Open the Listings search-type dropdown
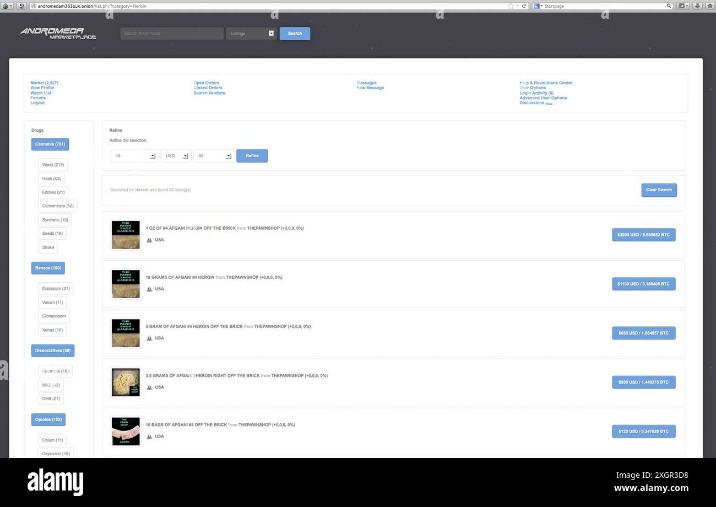 pos(252,33)
